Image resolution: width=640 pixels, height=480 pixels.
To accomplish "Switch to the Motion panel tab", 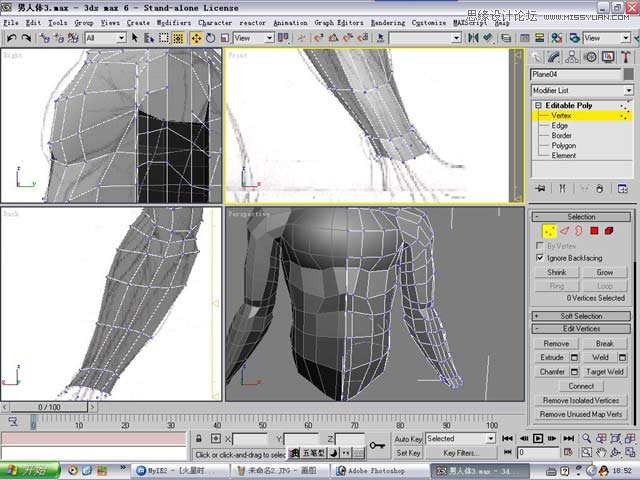I will 590,57.
